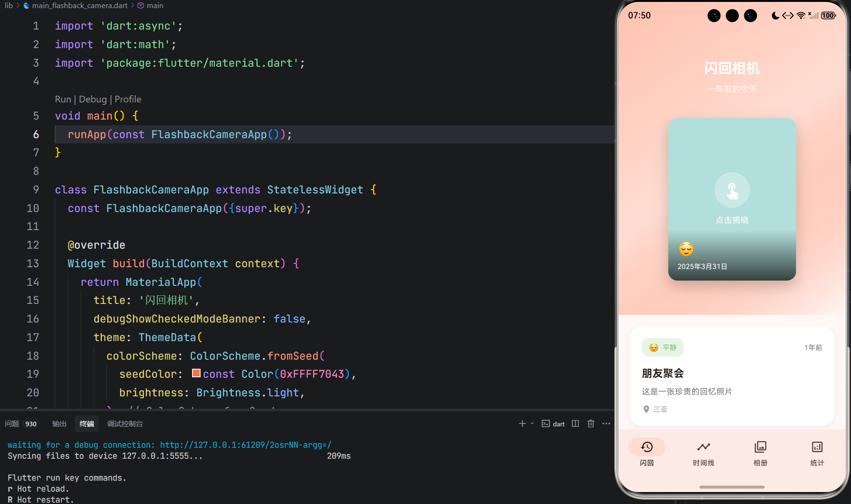Click the 一年前的今天 subtitle

pos(732,89)
